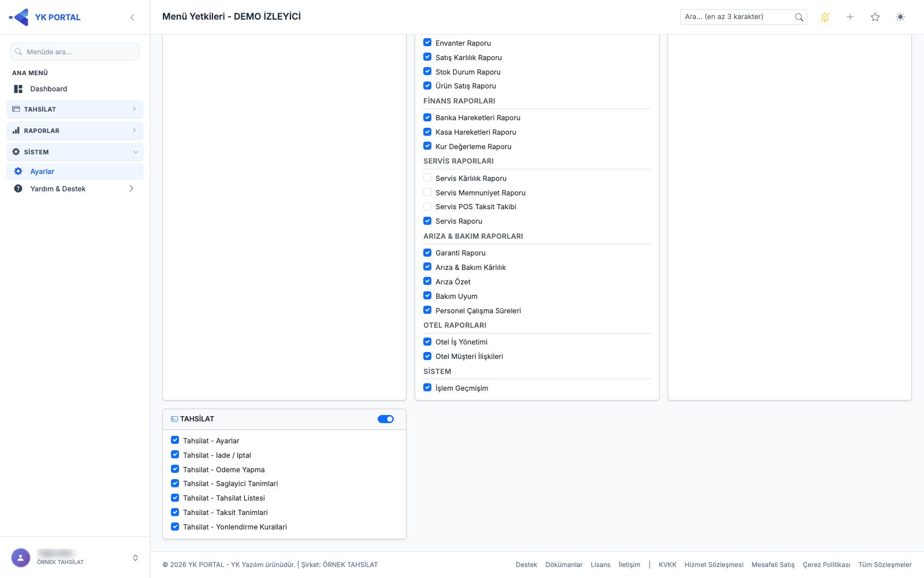Click the notification bell icon
Image resolution: width=924 pixels, height=578 pixels.
825,17
